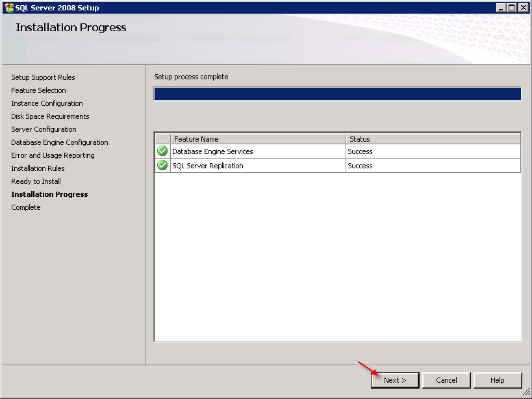
Task: Click Success status for SQL Server Replication
Action: [x=360, y=166]
